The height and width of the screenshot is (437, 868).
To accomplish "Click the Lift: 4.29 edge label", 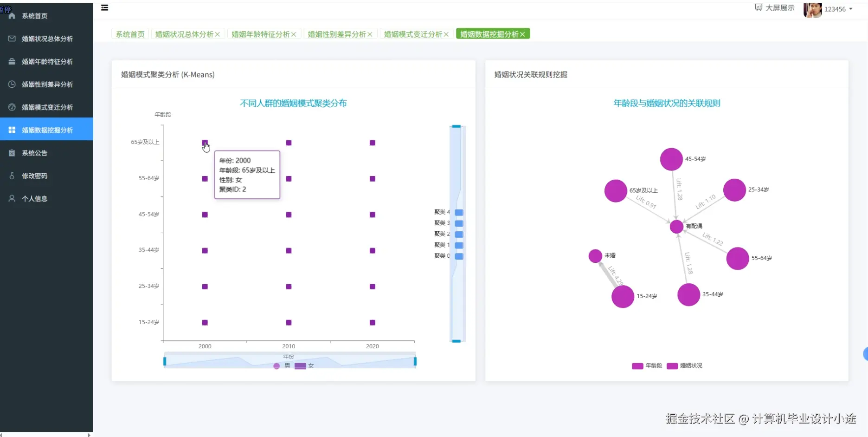I will (x=616, y=275).
